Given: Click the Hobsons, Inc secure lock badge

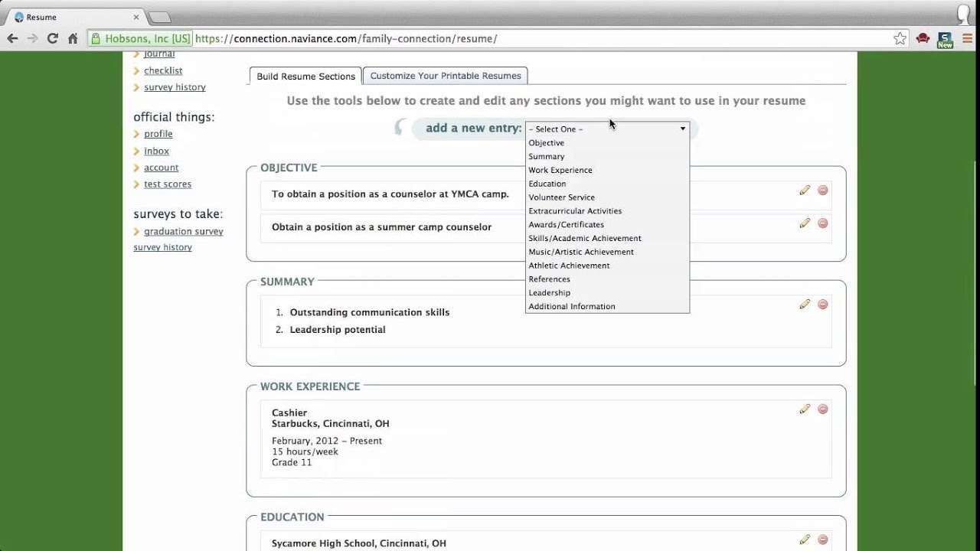Looking at the screenshot, I should (x=140, y=38).
